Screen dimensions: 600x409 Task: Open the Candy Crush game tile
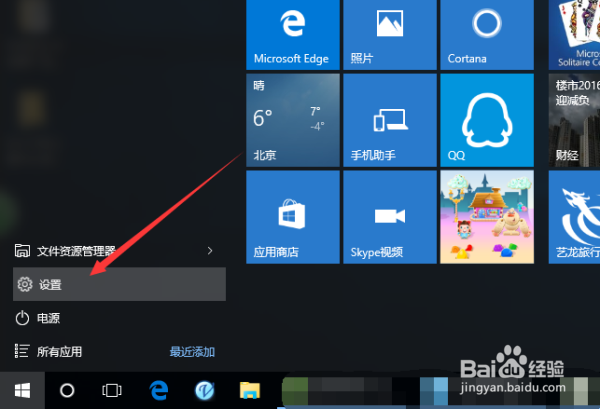(x=487, y=217)
